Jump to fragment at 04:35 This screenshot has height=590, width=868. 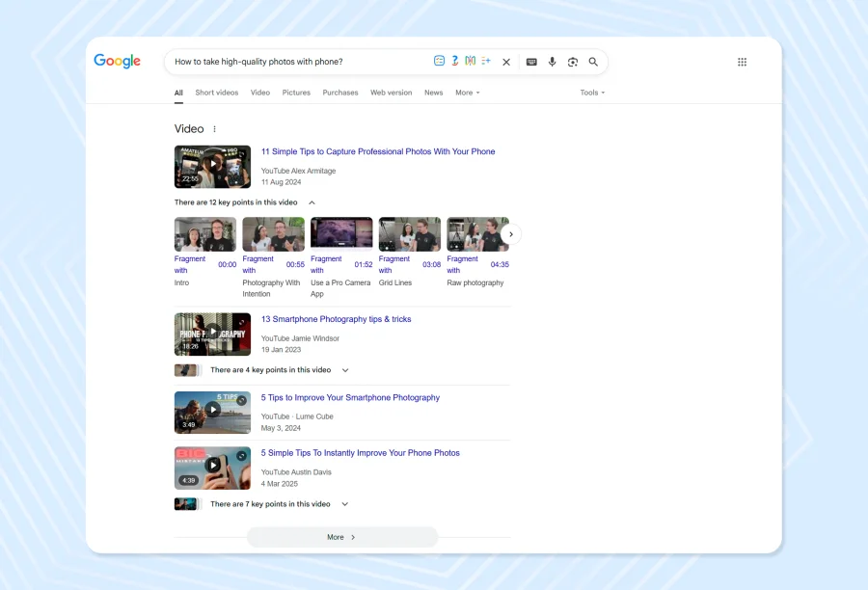click(x=500, y=264)
